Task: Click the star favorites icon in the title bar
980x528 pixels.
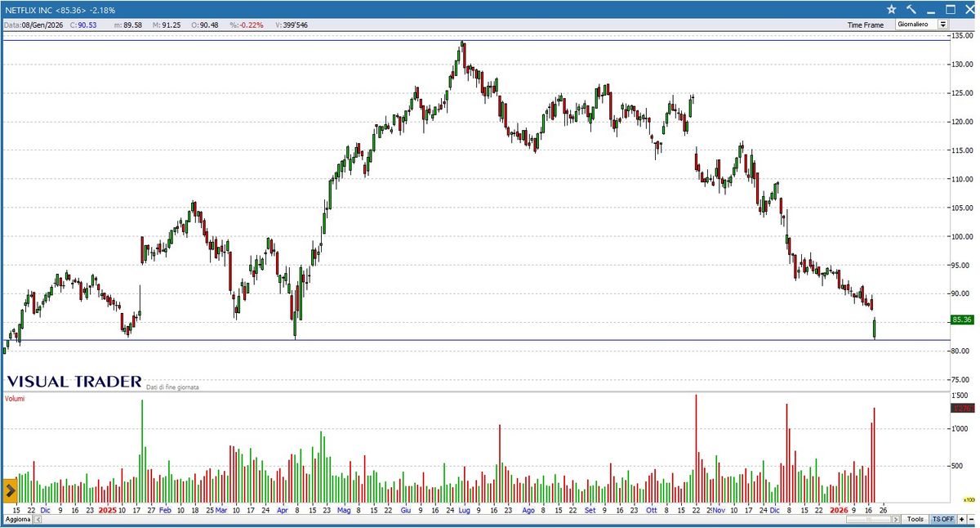Action: pyautogui.click(x=891, y=9)
